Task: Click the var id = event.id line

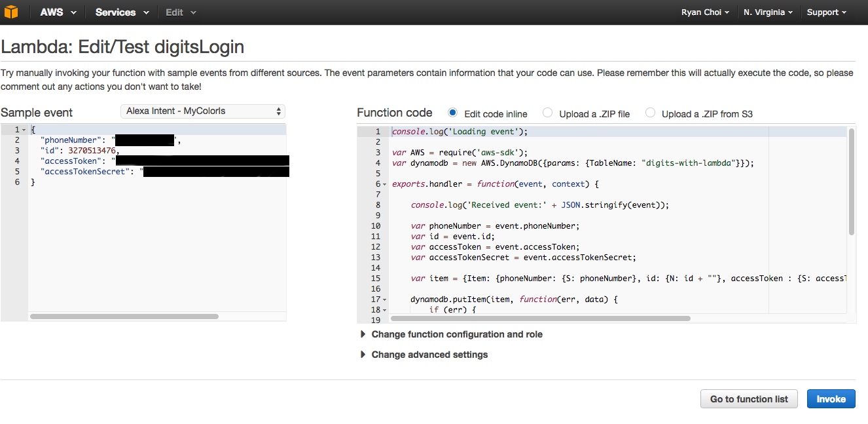Action: [453, 237]
